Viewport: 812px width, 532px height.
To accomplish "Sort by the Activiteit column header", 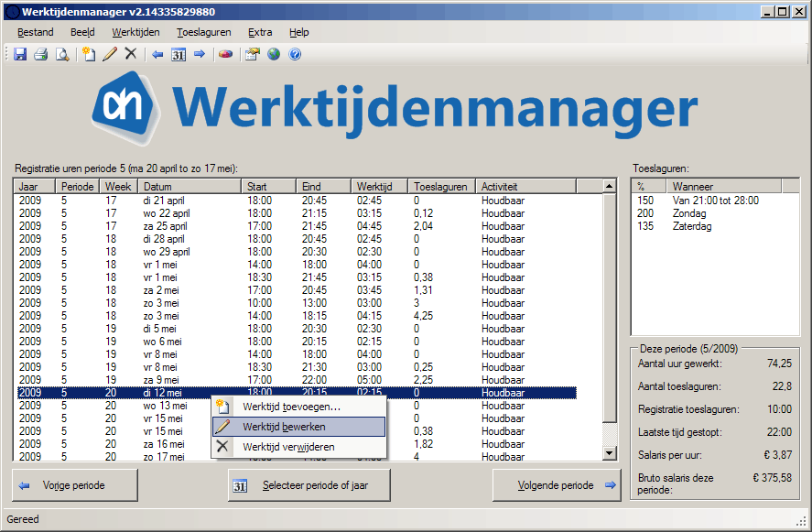I will [x=525, y=187].
